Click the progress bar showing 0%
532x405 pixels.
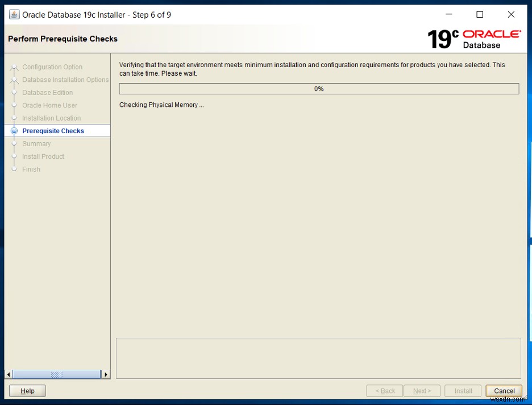(318, 89)
